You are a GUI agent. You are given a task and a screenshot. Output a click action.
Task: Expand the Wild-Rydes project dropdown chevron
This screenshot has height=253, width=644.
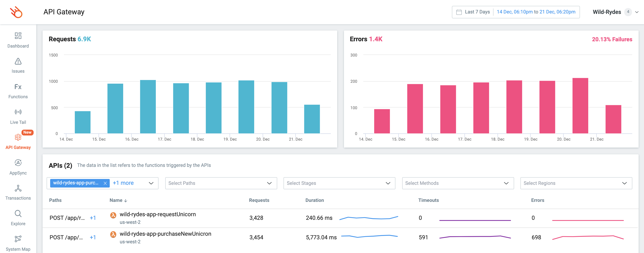tap(637, 12)
